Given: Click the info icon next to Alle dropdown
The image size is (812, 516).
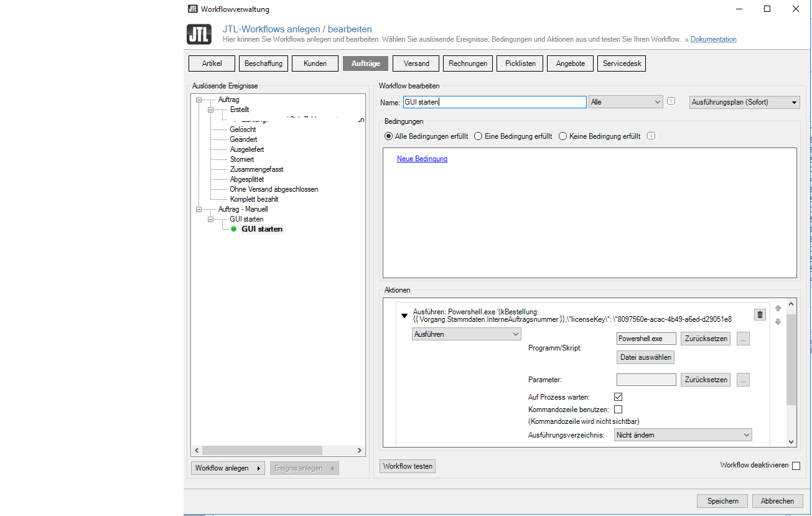Looking at the screenshot, I should point(671,101).
